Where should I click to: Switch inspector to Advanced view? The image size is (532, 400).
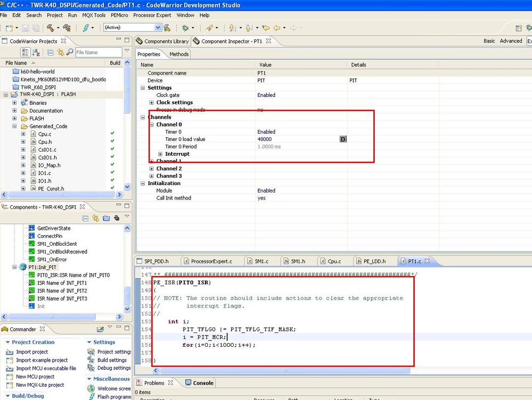coord(511,40)
